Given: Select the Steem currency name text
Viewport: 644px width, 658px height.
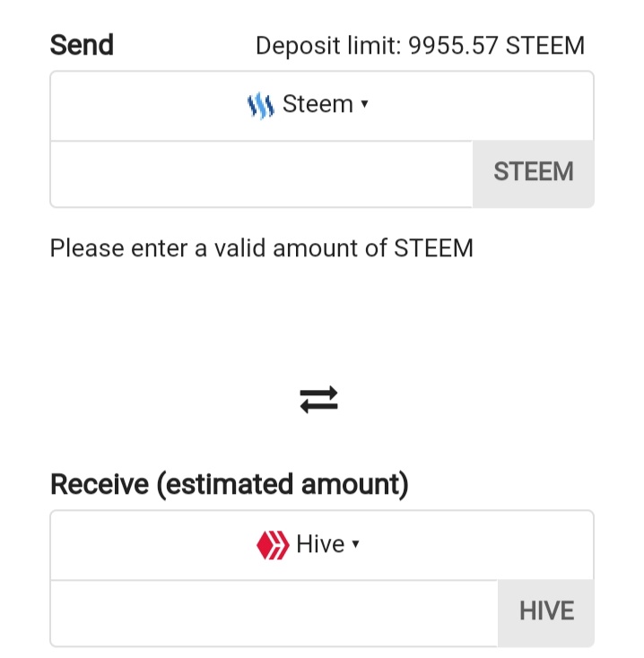Looking at the screenshot, I should click(318, 104).
